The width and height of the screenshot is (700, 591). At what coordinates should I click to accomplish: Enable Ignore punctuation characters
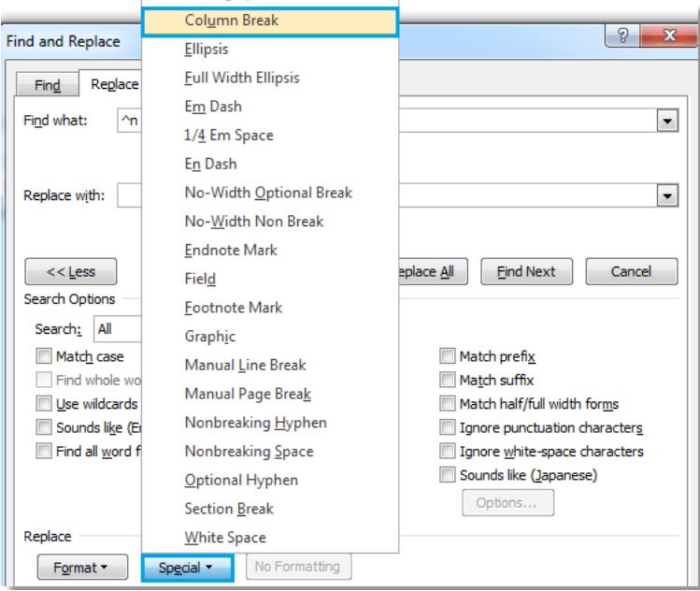tap(448, 427)
